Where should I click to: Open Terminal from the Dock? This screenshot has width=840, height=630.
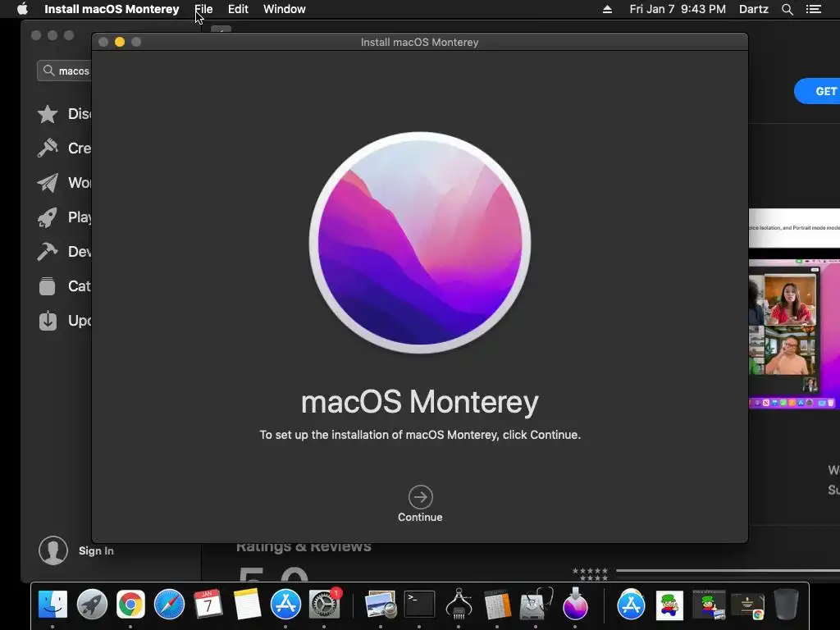(419, 605)
